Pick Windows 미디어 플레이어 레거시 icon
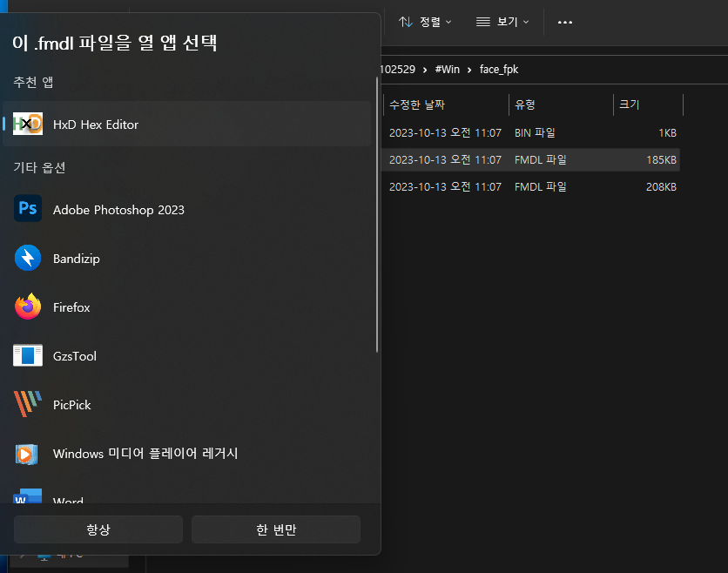The height and width of the screenshot is (573, 728). (x=26, y=454)
